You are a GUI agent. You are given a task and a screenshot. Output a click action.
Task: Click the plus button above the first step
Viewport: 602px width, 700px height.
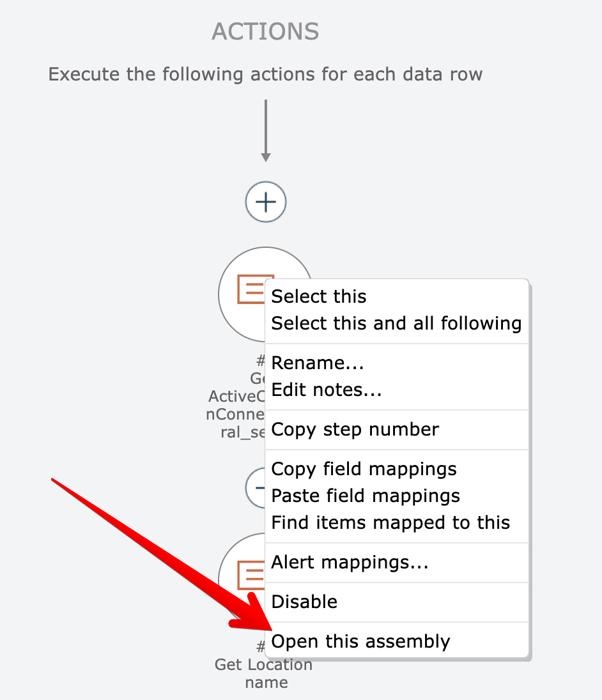pos(266,202)
